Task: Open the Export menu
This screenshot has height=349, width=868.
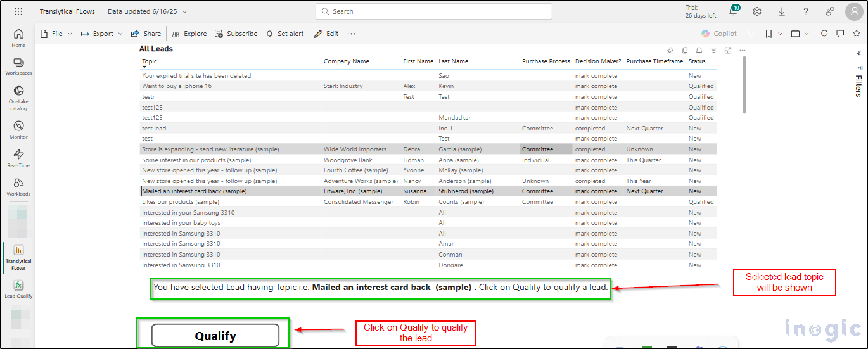Action: [x=102, y=34]
